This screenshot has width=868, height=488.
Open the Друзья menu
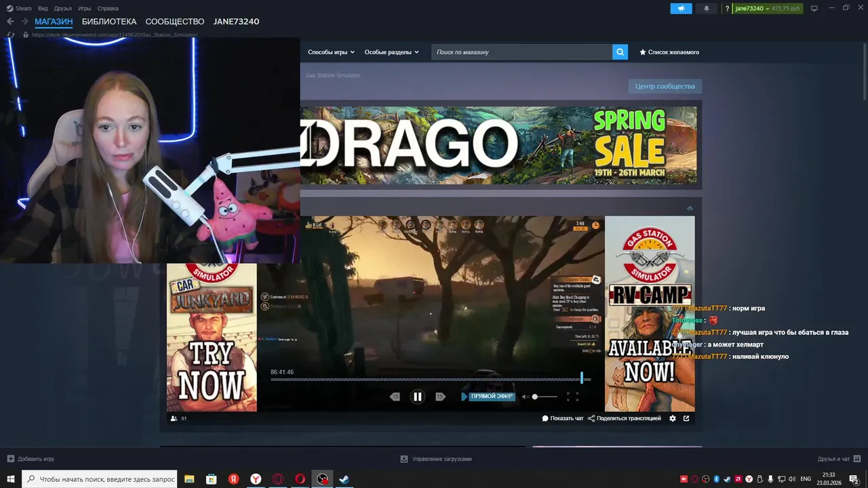(63, 8)
